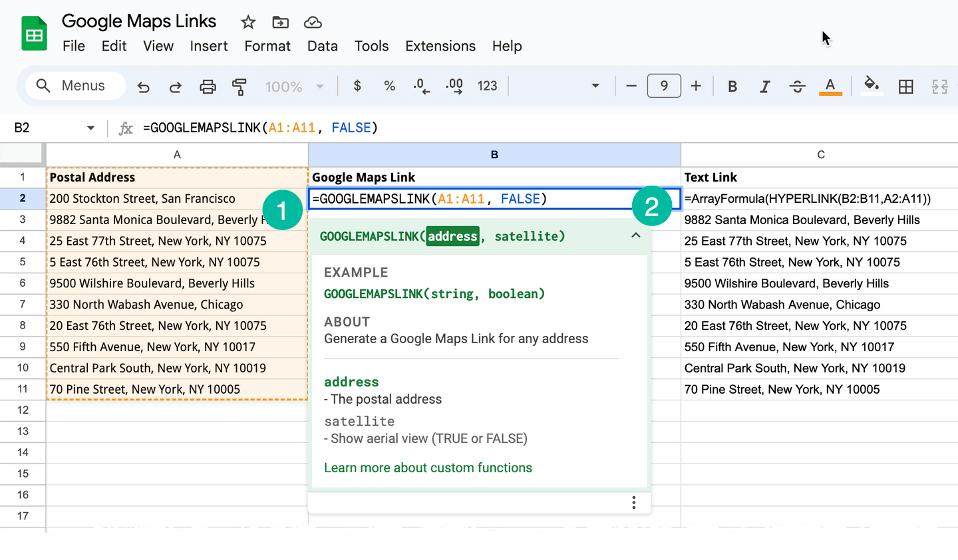Screen dimensions: 958x560
Task: Open the Format menu
Action: 267,46
